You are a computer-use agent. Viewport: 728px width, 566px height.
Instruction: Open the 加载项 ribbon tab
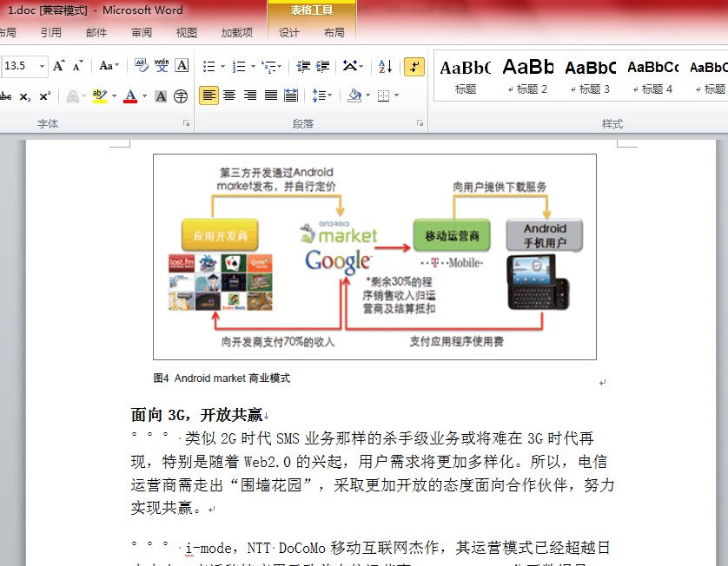[x=237, y=32]
